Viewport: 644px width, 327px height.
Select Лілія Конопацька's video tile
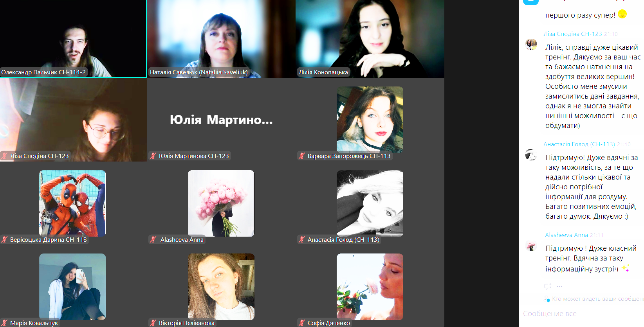[370, 38]
